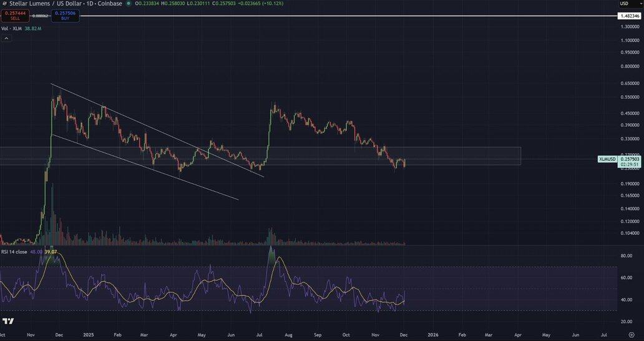644x341 pixels.
Task: Click the spread value between Sell and Buy
Action: point(41,15)
